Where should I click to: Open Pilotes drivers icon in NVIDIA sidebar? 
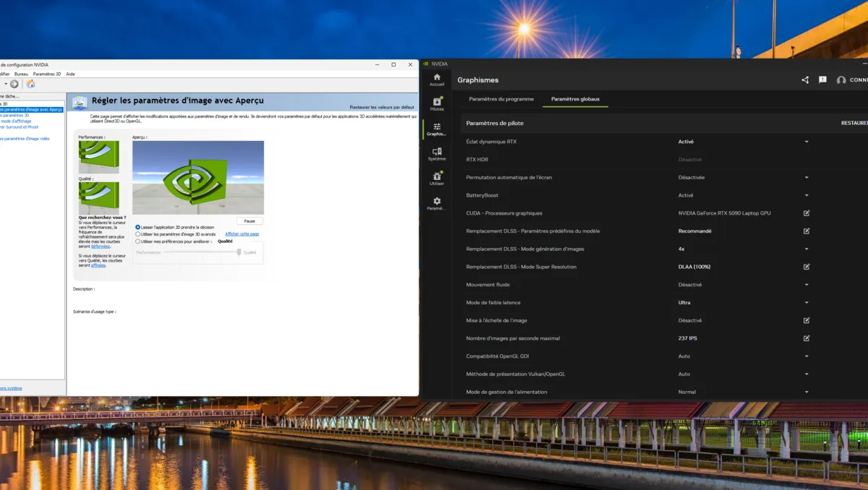click(437, 102)
